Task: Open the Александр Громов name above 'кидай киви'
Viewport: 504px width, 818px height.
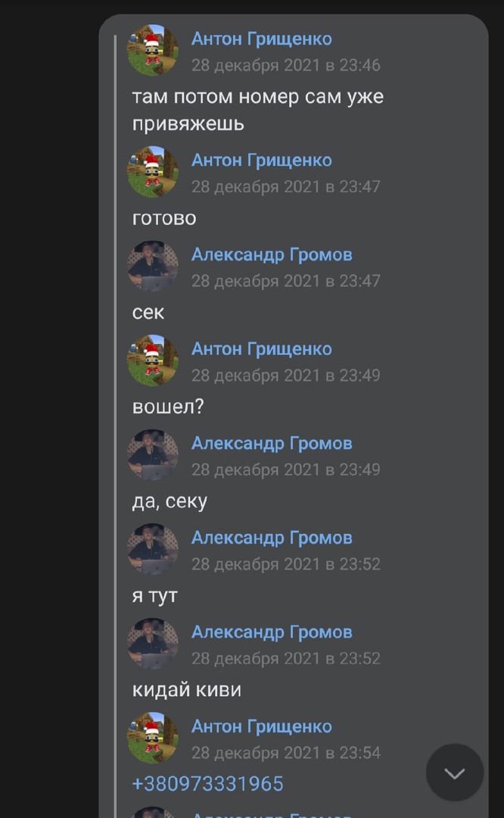Action: (x=272, y=632)
